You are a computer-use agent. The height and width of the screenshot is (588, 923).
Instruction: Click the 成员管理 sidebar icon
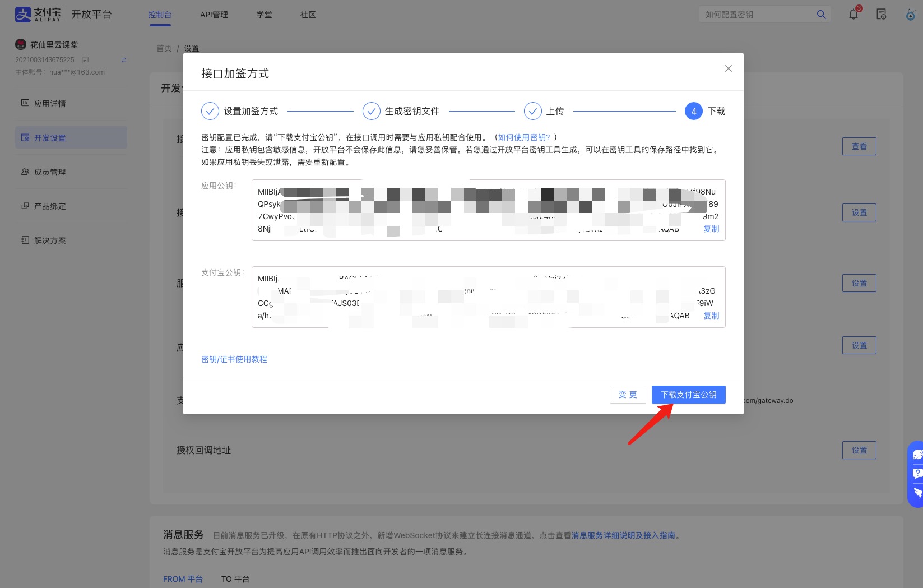(x=25, y=172)
